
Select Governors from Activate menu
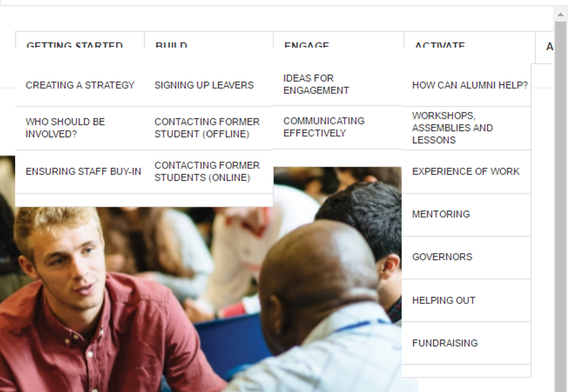pos(442,257)
